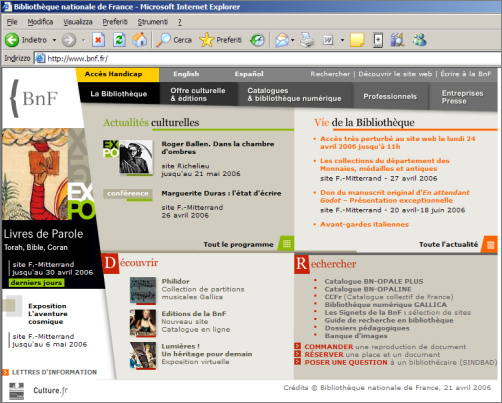Open the Visualizza menu

[x=78, y=22]
